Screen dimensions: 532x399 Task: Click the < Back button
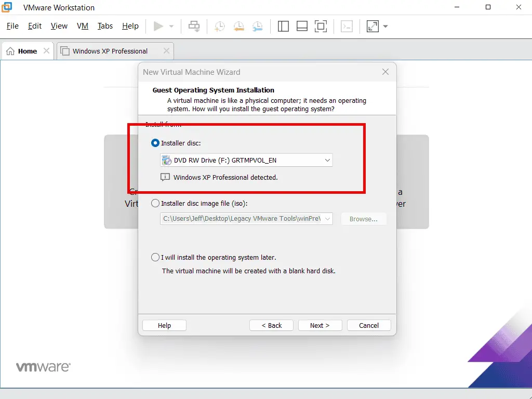(271, 325)
